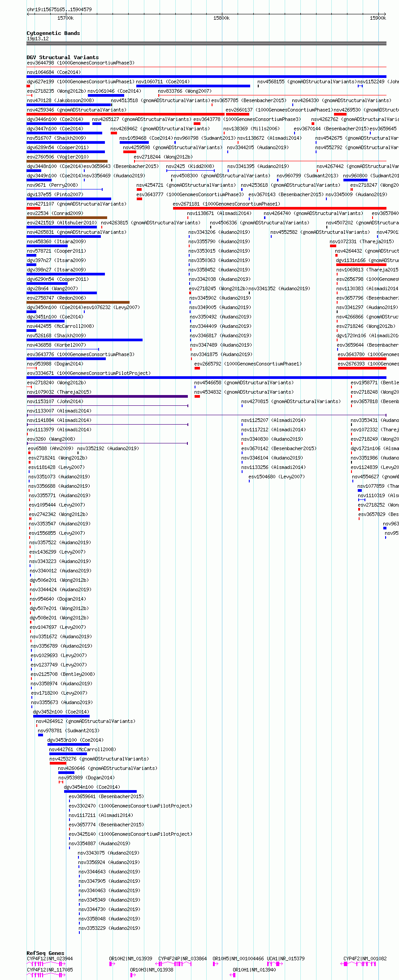
Task: Open esv2660137 (1000GenomesConsortiumPhase1) variant
Action: pos(279,110)
